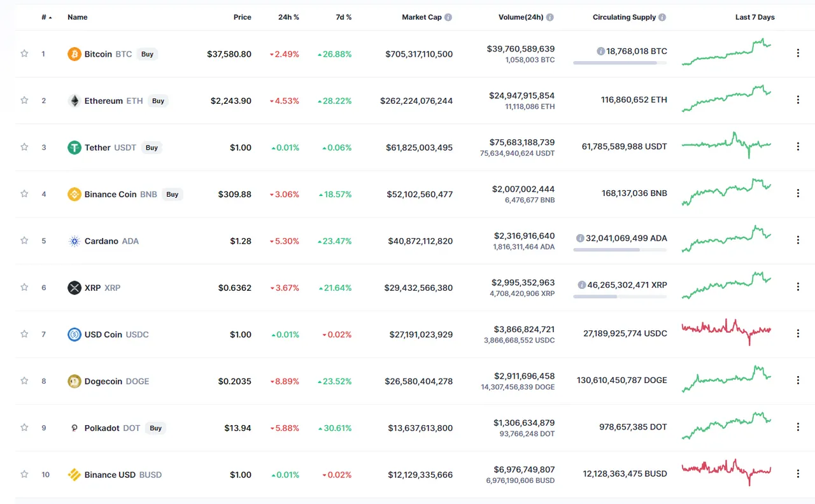The height and width of the screenshot is (504, 815).
Task: Click the XRP circulating supply progress bar
Action: pyautogui.click(x=620, y=296)
